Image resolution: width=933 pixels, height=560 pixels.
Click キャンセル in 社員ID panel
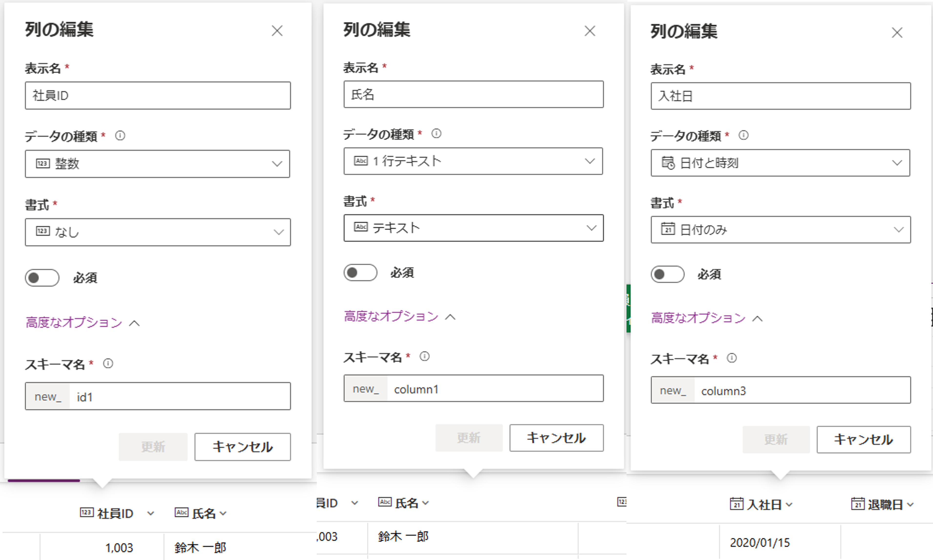tap(243, 447)
